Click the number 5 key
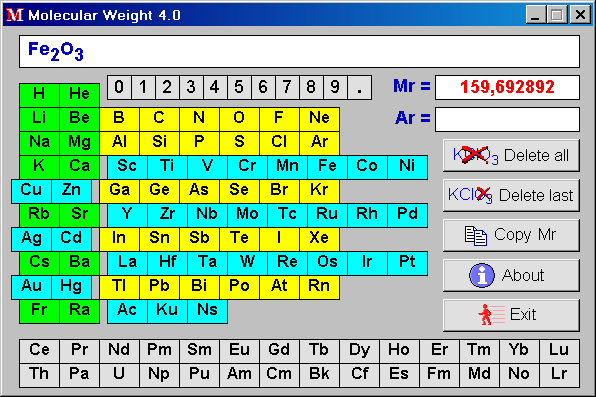This screenshot has height=397, width=596. [239, 87]
